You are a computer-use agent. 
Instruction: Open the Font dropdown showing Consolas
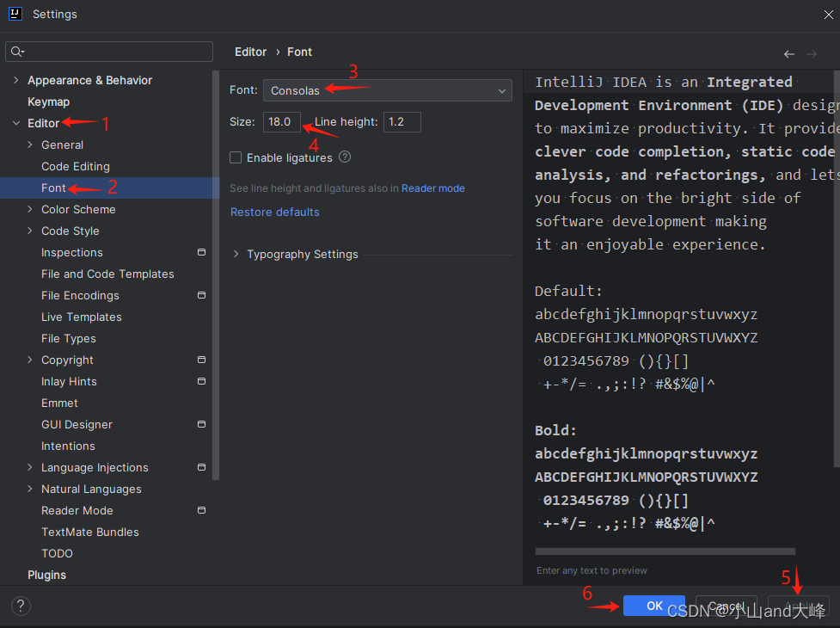pos(387,90)
